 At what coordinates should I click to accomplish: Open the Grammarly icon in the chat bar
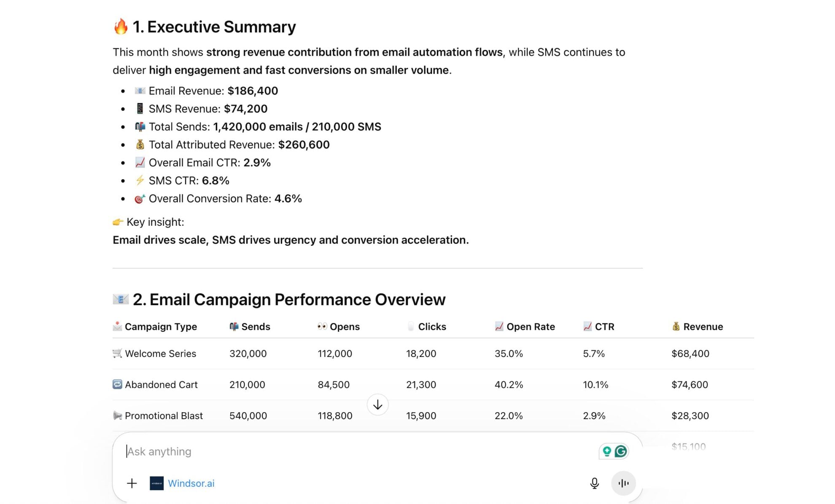click(621, 451)
